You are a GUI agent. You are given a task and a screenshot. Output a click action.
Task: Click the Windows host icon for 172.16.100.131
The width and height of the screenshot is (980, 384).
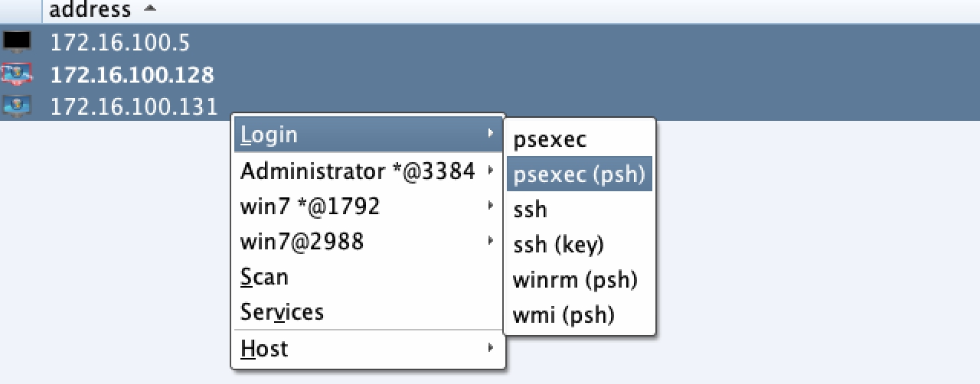pos(17,106)
